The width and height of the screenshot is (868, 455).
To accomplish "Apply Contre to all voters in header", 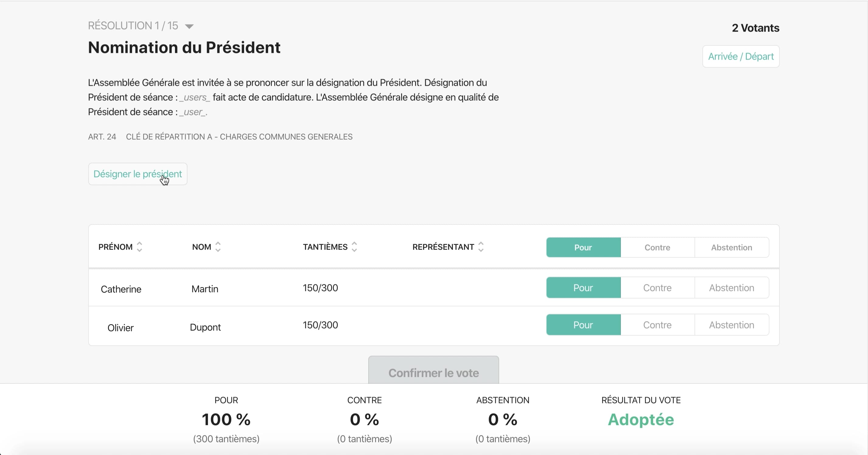I will point(657,248).
